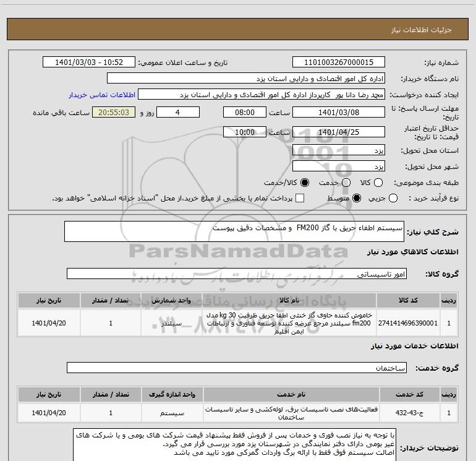The image size is (476, 461).
Task: Click the service name cell about installation activities
Action: (291, 413)
